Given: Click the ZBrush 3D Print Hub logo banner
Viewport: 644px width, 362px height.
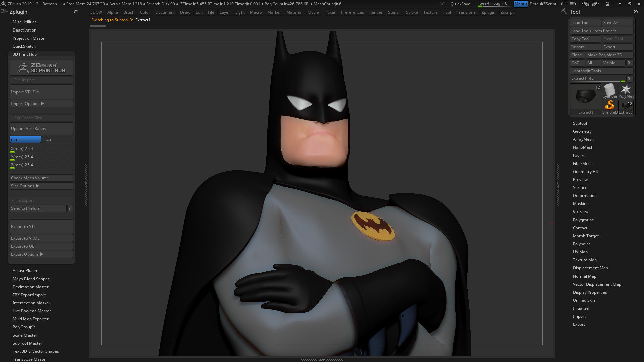Looking at the screenshot, I should (42, 68).
